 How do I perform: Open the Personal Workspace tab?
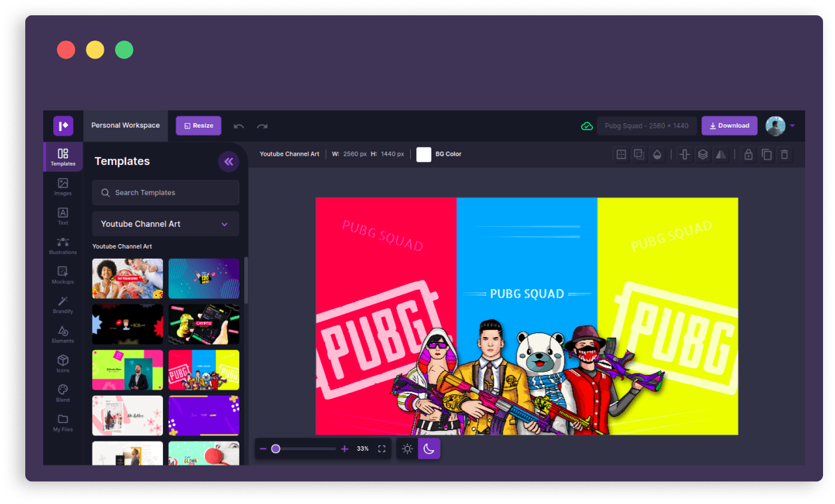point(126,126)
